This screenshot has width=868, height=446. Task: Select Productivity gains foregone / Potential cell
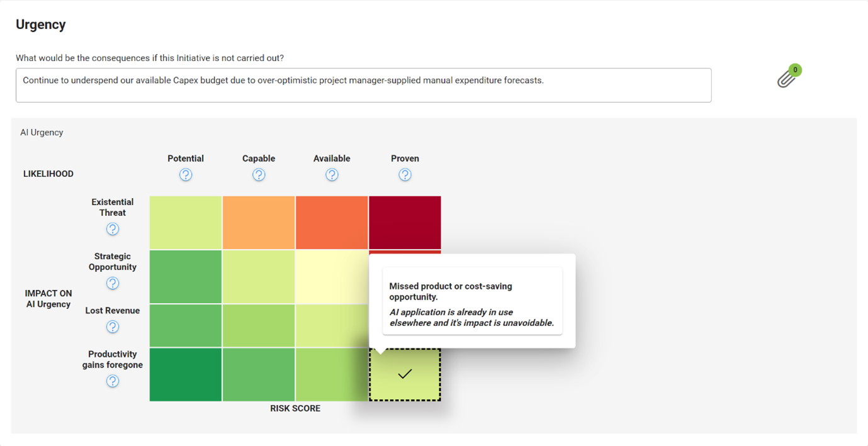pyautogui.click(x=186, y=374)
